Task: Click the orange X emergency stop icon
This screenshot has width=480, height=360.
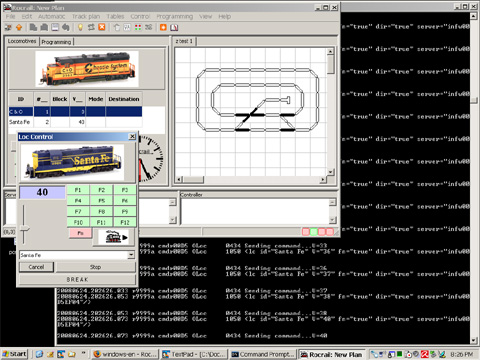Action: coord(102,27)
